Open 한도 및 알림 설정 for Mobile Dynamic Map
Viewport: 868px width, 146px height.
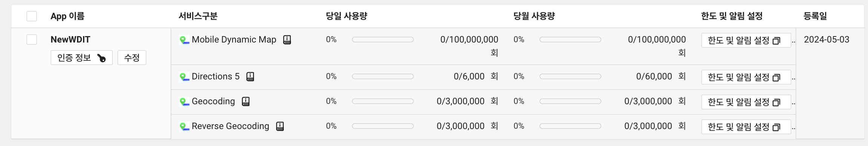[746, 40]
